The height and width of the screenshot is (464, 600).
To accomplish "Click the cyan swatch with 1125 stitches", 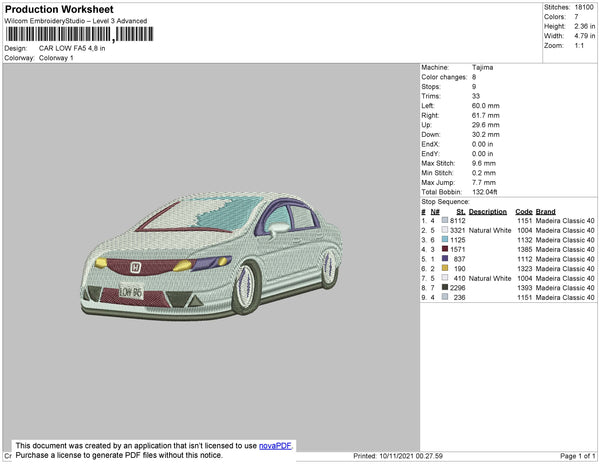I will click(x=445, y=240).
